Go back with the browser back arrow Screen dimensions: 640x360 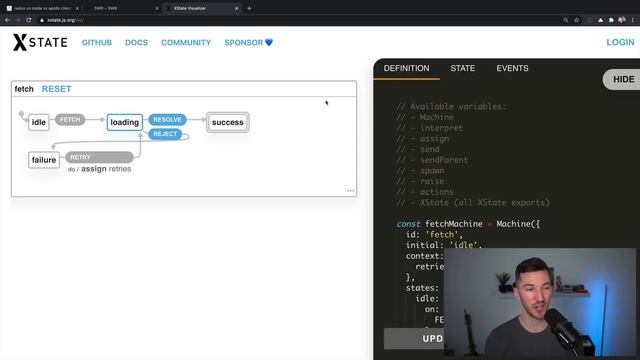[7, 20]
